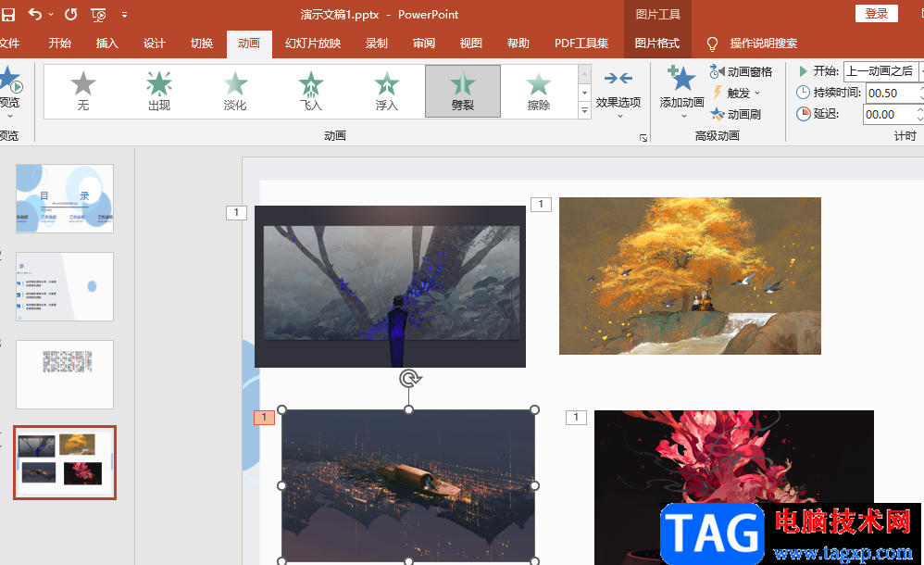Image resolution: width=924 pixels, height=565 pixels.
Task: Open the 幻灯片放映 tab
Action: (x=313, y=43)
